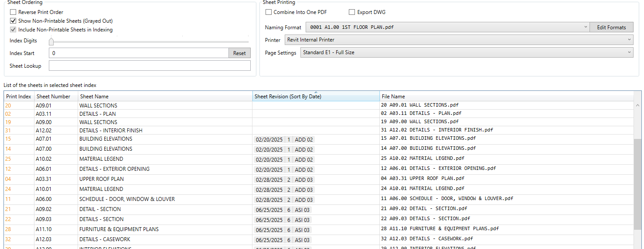The width and height of the screenshot is (644, 249).
Task: Click the scroll up arrow in sheet list
Action: click(637, 105)
